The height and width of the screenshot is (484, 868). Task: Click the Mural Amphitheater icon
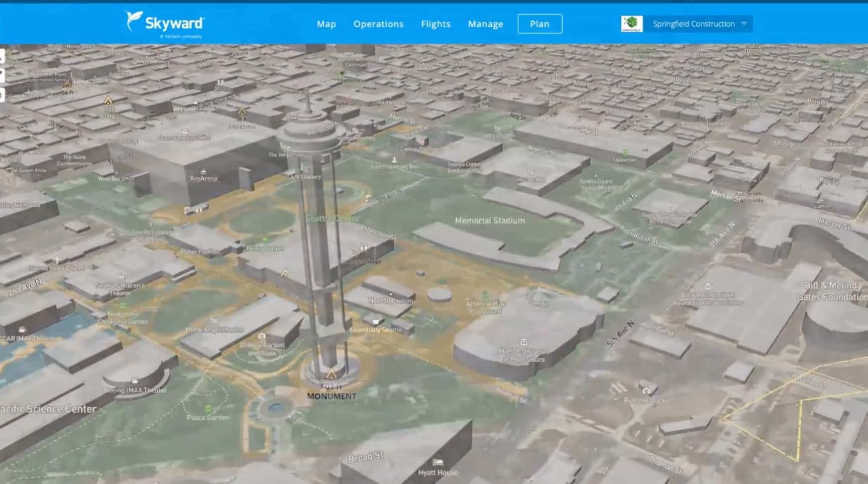(x=214, y=321)
